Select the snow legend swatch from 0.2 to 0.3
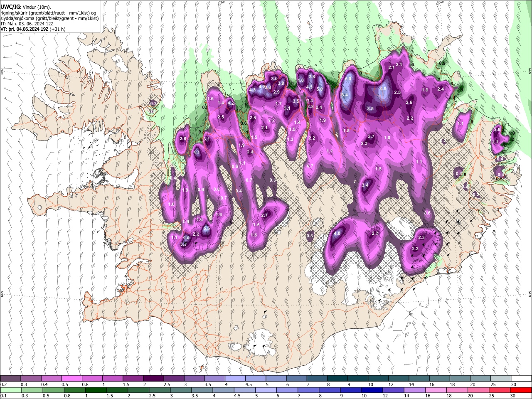Viewport: 532px width, 399px height. coord(11,379)
